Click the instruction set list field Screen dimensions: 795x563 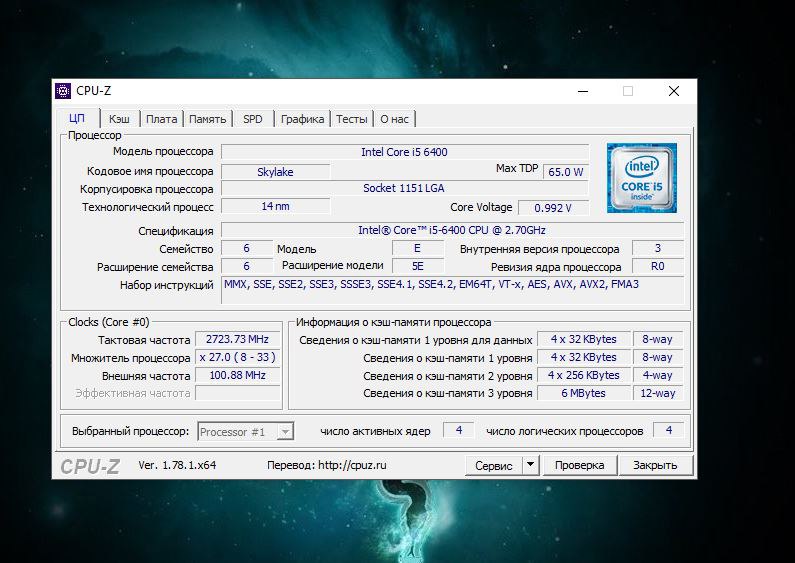click(x=452, y=290)
